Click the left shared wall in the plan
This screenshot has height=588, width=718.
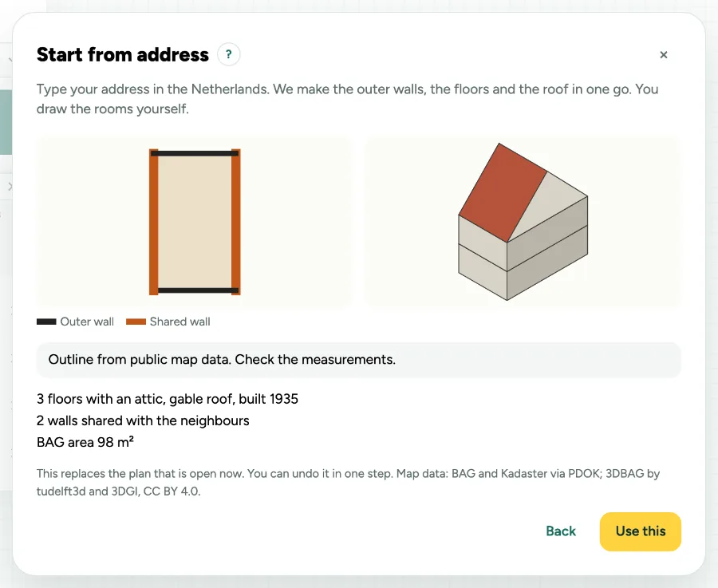point(154,222)
